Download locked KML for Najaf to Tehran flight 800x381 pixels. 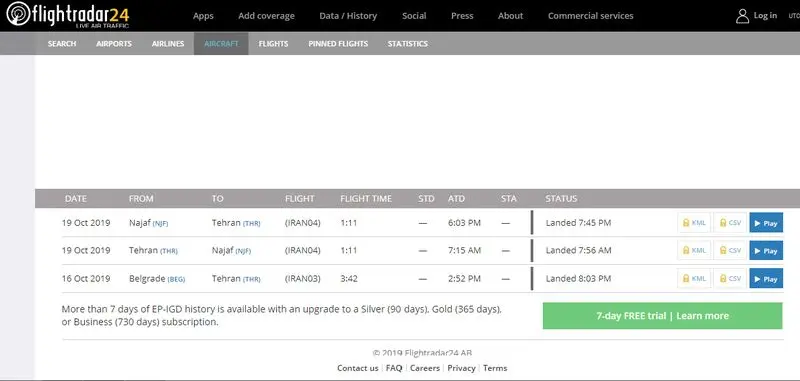point(694,223)
